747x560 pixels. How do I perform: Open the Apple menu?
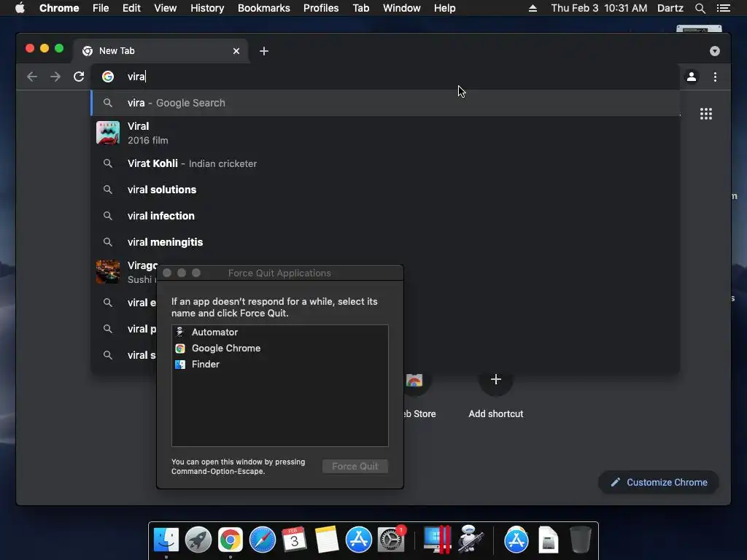click(20, 8)
